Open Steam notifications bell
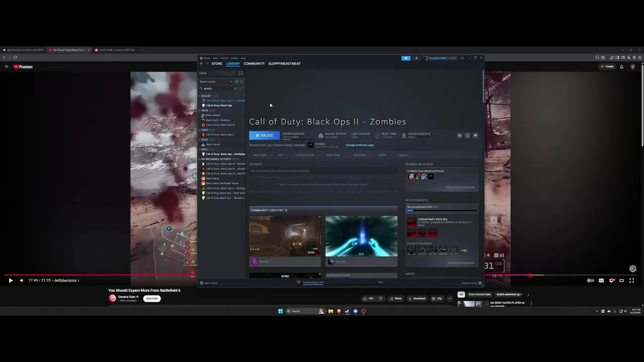 [x=416, y=58]
